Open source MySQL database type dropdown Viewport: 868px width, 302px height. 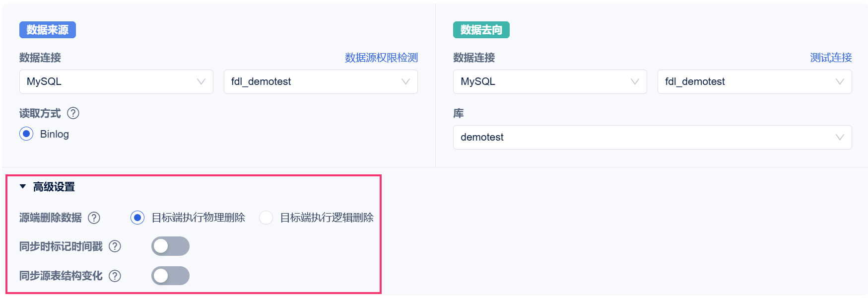coord(116,81)
